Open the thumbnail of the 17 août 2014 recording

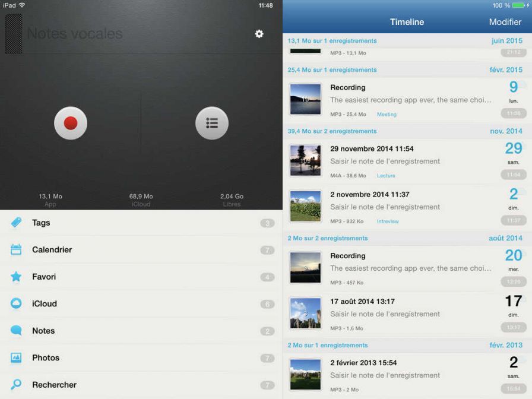305,313
